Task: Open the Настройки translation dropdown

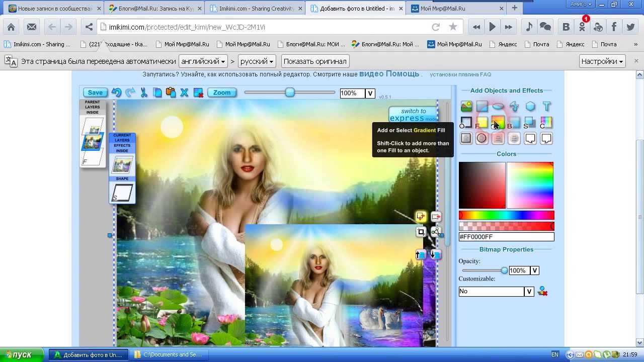Action: pyautogui.click(x=602, y=61)
